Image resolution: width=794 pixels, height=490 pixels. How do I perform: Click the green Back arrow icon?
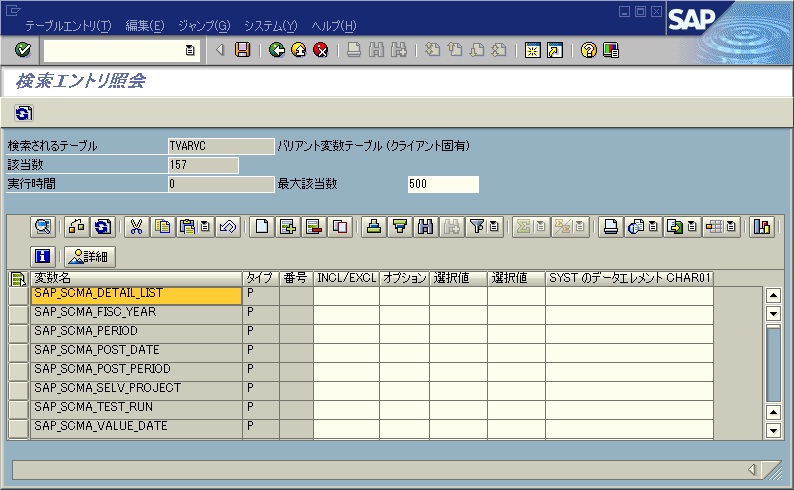277,50
